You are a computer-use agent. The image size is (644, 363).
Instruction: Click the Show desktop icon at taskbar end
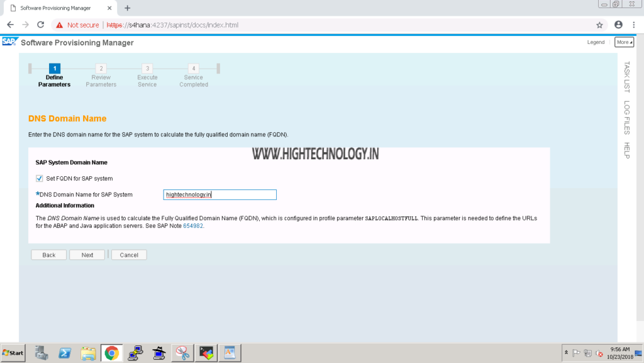coord(639,353)
